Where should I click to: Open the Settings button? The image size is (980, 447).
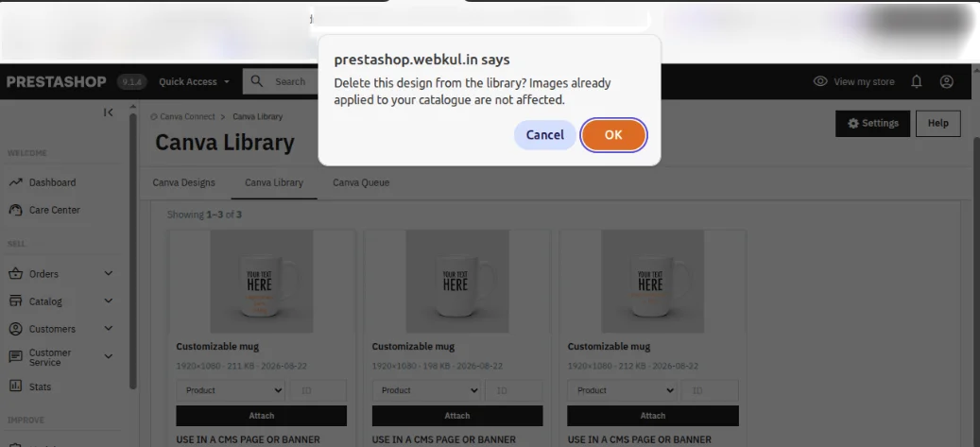[x=873, y=123]
